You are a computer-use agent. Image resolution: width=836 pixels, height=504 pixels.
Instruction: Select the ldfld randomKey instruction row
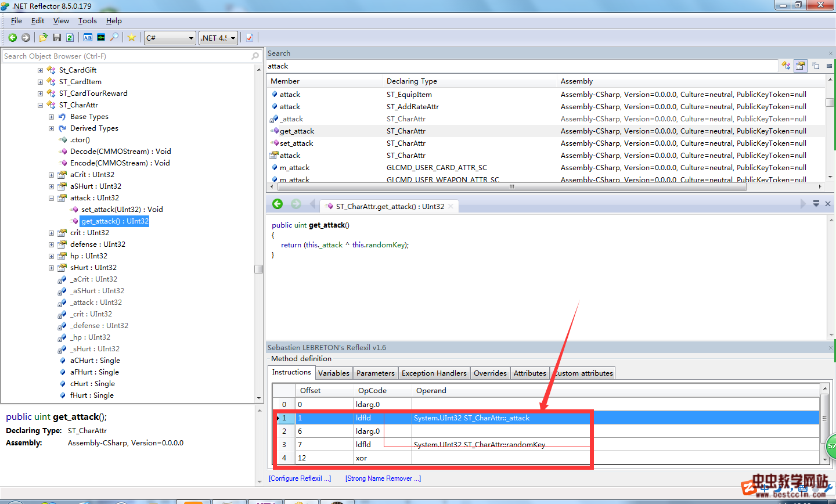tap(546, 445)
